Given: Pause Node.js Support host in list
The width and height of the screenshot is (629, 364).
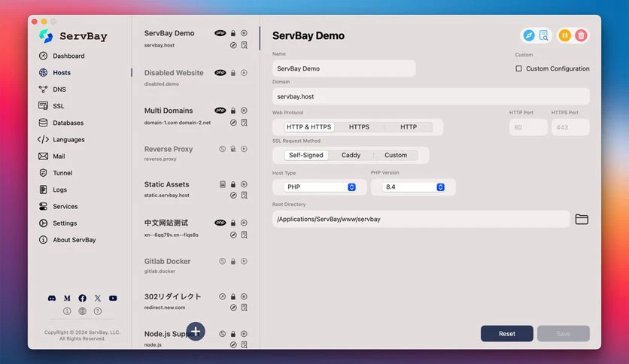Looking at the screenshot, I should [244, 334].
